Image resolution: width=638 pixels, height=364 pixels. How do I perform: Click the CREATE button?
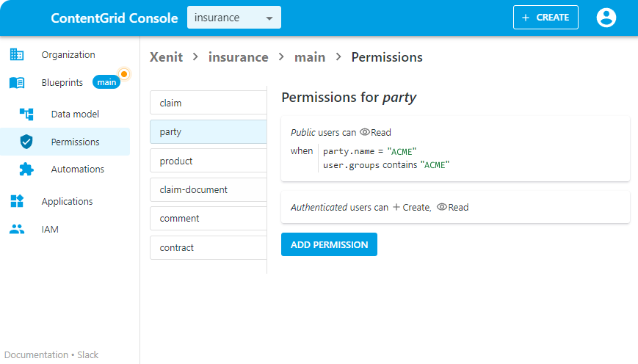click(x=545, y=18)
